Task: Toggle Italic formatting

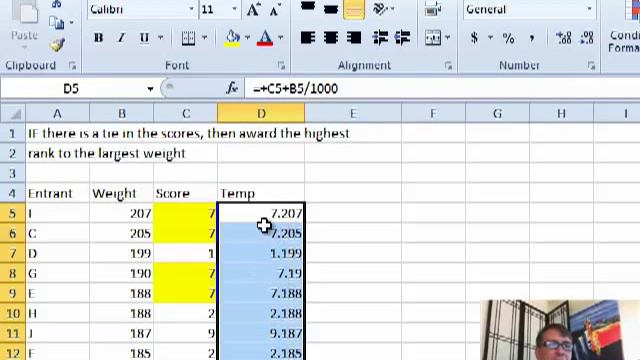Action: 121,38
